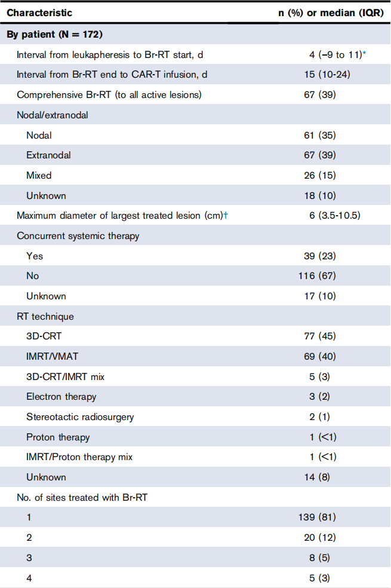Select the 'Comprehensive Br-RT (to all active lesions)' label
Screen dimensions: 391x588
[110, 95]
